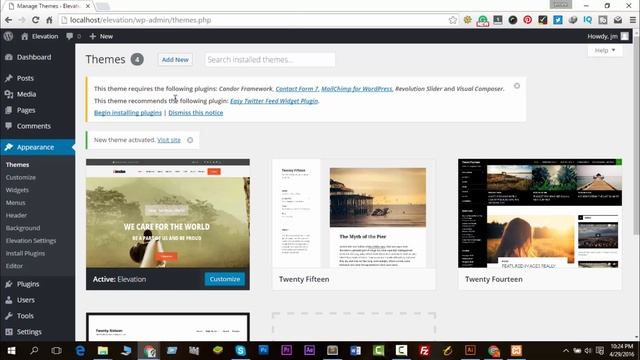Select the Twenty Fourteen theme thumbnail

pos(540,213)
